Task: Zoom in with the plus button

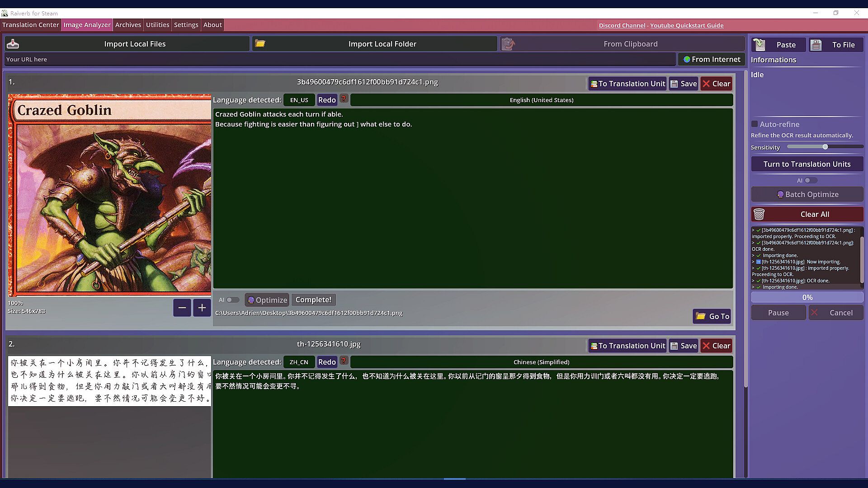Action: (202, 308)
